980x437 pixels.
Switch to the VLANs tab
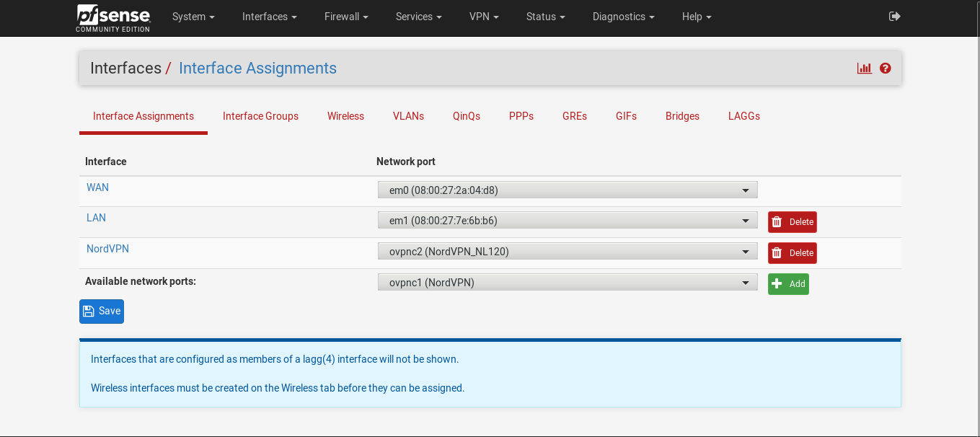click(x=408, y=116)
